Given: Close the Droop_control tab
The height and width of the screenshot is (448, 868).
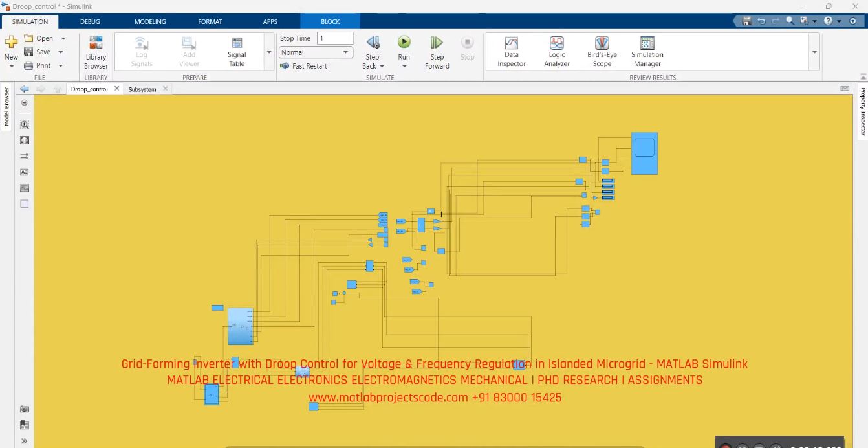Looking at the screenshot, I should tap(117, 89).
